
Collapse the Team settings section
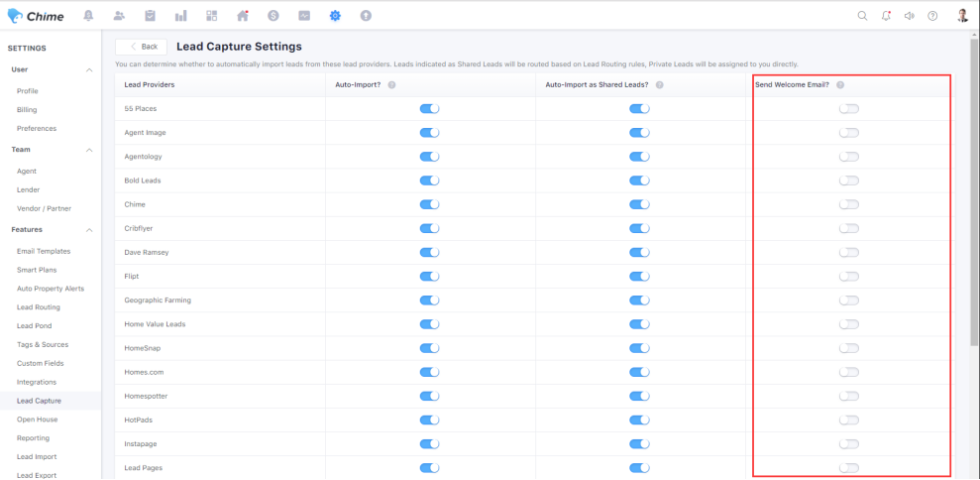89,150
